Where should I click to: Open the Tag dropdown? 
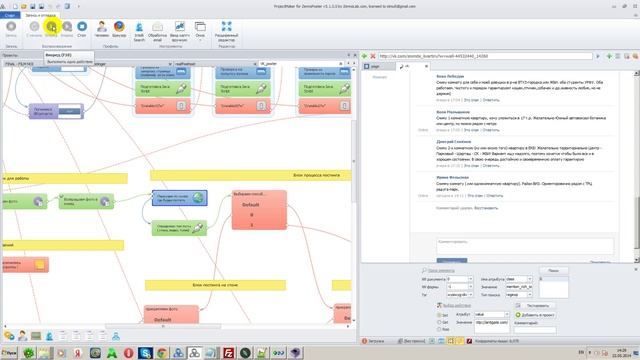(470, 295)
